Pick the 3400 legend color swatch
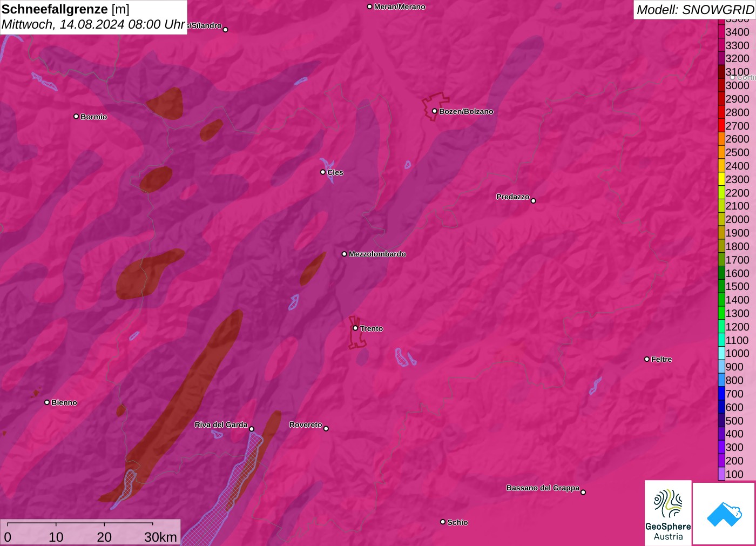This screenshot has width=756, height=546. coord(721,32)
